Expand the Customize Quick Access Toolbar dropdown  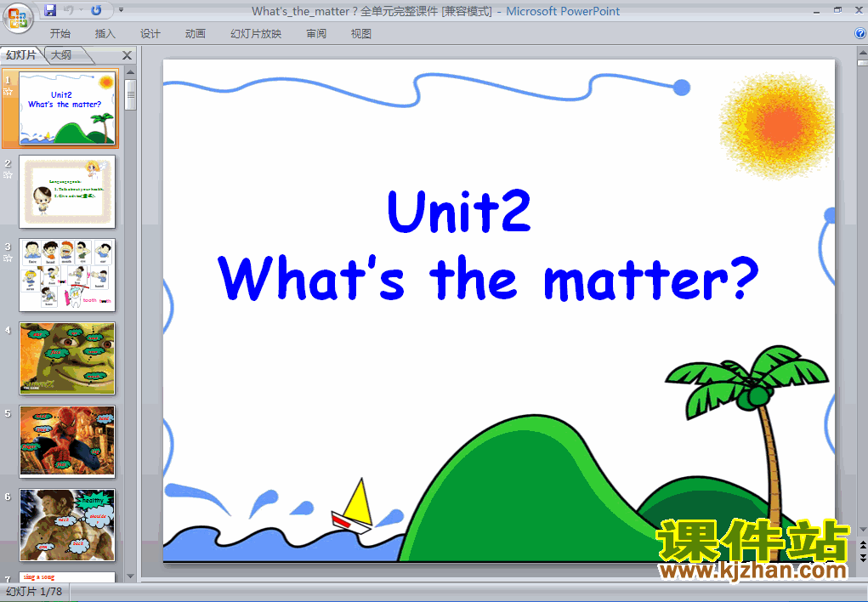[122, 10]
